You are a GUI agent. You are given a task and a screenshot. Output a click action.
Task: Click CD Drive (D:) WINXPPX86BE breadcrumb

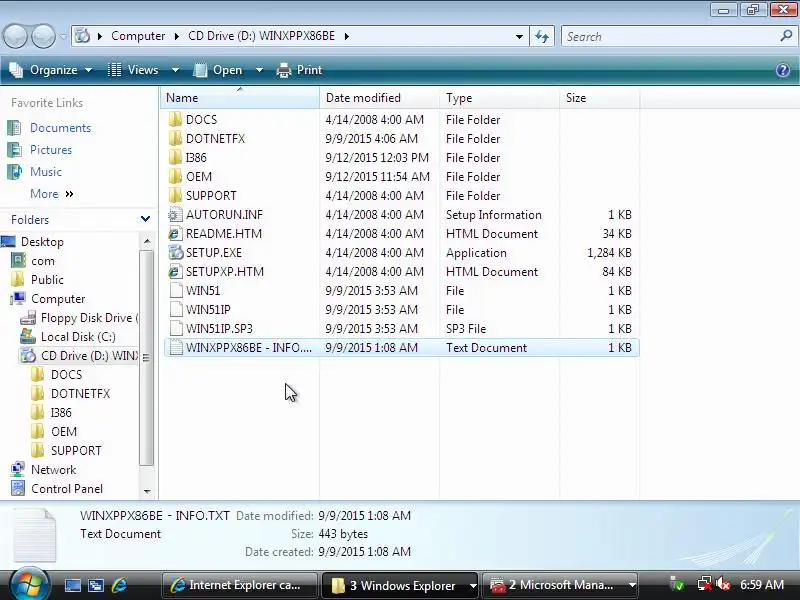coord(261,36)
